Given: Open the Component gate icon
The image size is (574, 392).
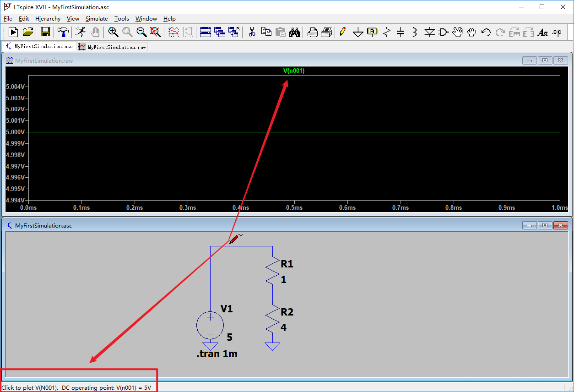Looking at the screenshot, I should point(444,32).
